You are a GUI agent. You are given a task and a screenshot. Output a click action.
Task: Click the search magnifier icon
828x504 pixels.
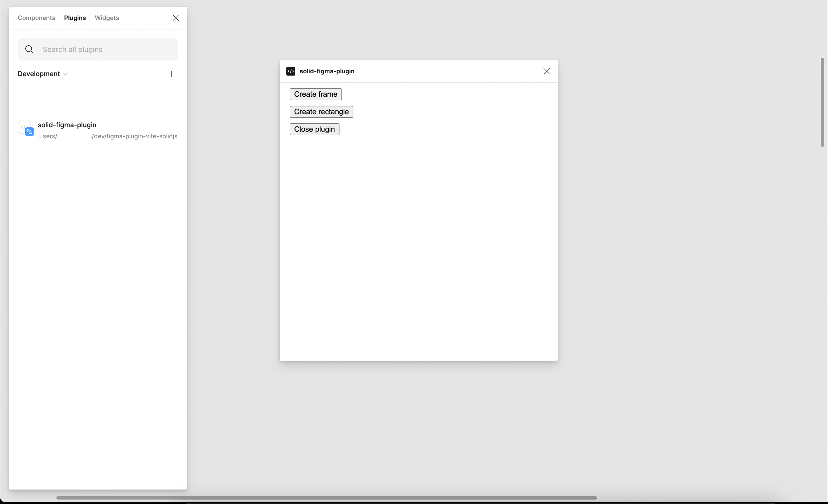tap(29, 49)
